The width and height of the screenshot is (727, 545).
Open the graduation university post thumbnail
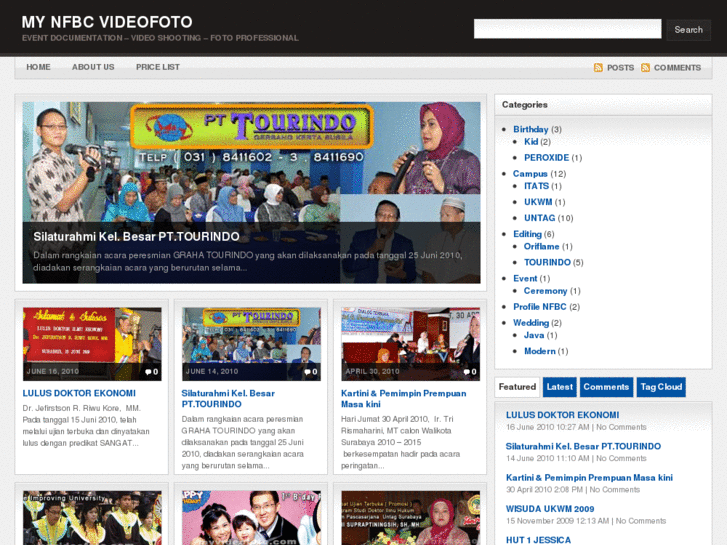tap(92, 518)
